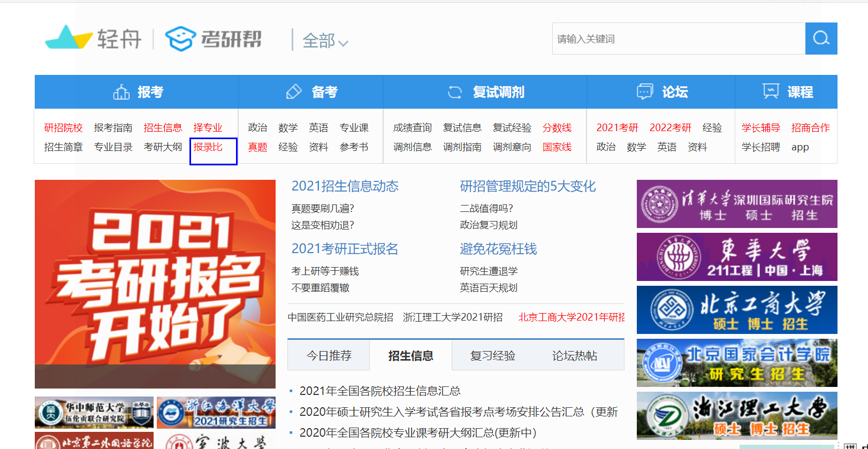The width and height of the screenshot is (868, 449).
Task: Open the 2022考研 forum link
Action: (670, 128)
